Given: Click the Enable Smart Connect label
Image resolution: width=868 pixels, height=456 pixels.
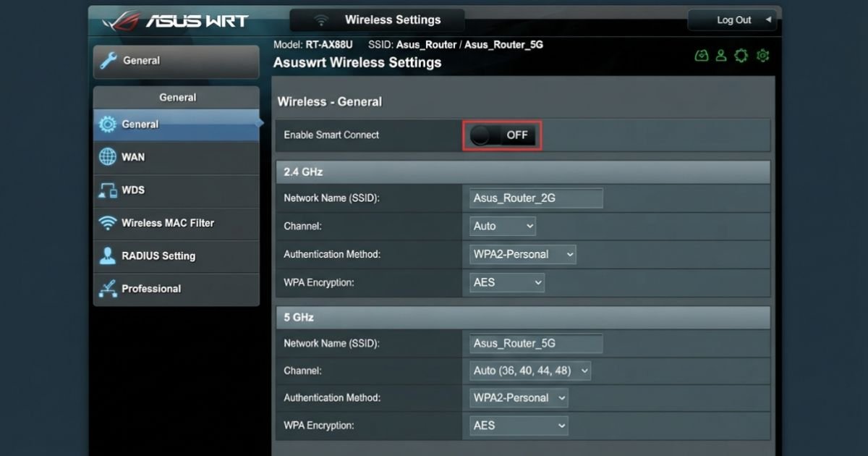Looking at the screenshot, I should 331,135.
